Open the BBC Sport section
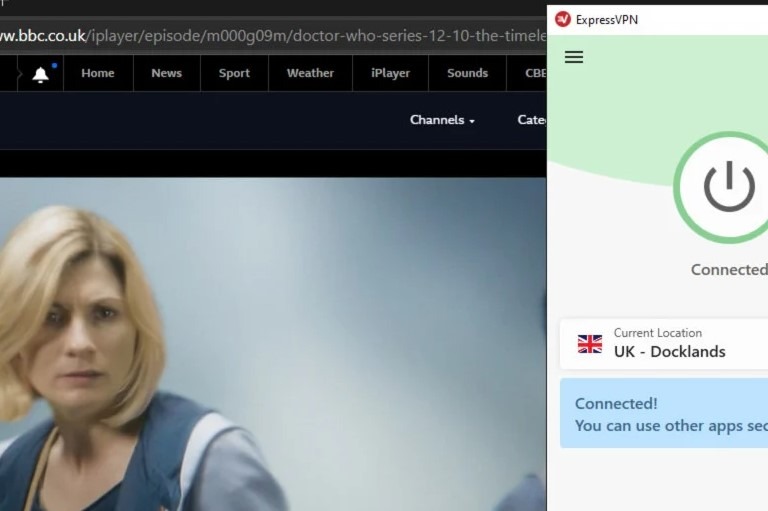Screen dimensions: 768x511 point(234,73)
